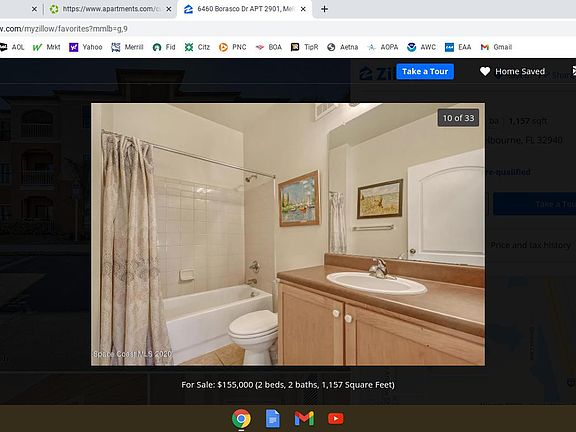Open the Mrkt bookmark
The width and height of the screenshot is (576, 432).
pos(47,47)
